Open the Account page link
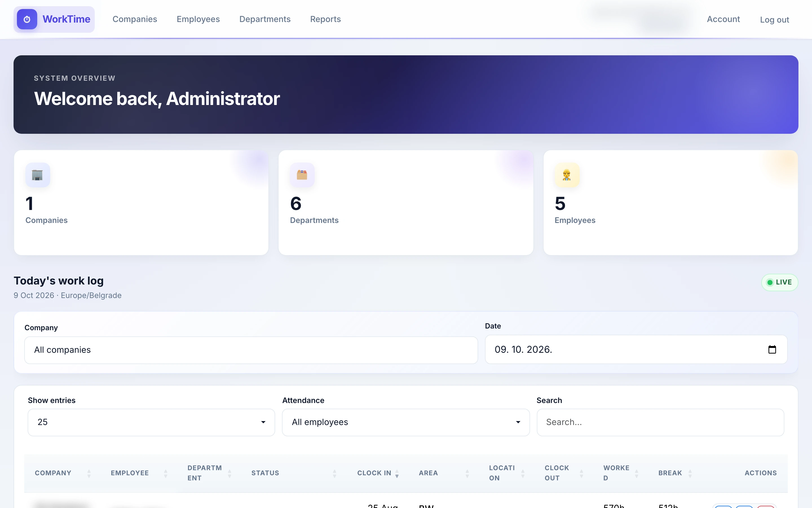The width and height of the screenshot is (812, 508). click(723, 19)
